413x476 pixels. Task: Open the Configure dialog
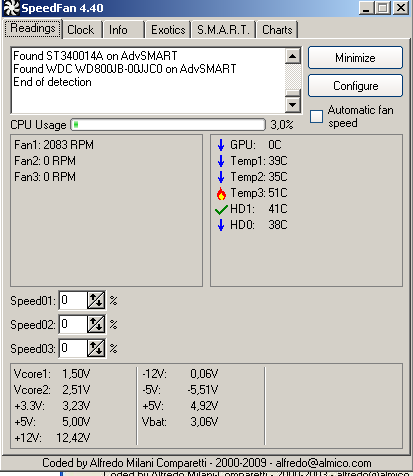[355, 86]
